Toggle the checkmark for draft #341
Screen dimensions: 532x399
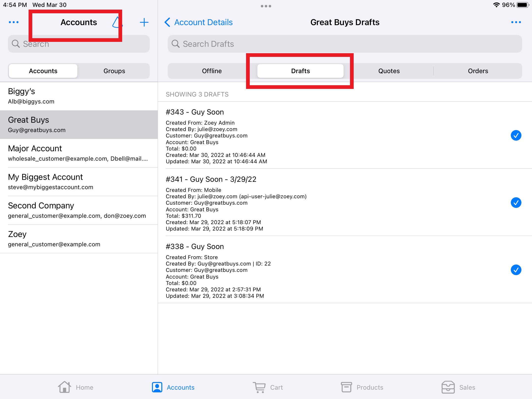[516, 202]
